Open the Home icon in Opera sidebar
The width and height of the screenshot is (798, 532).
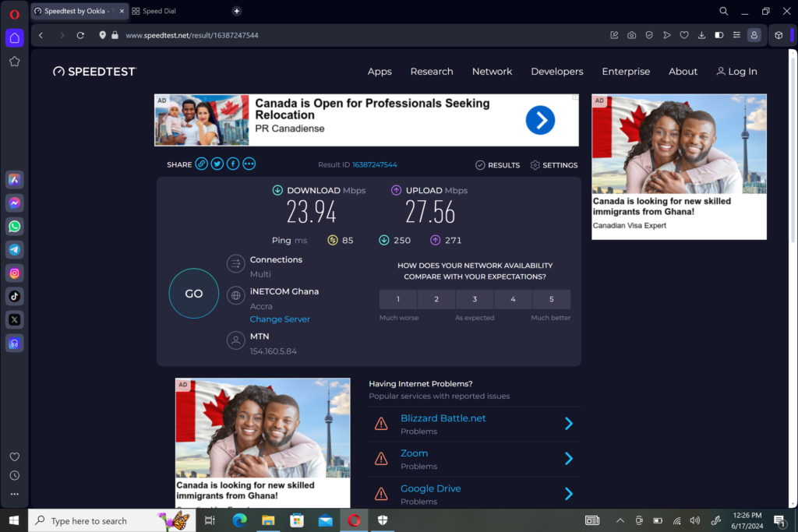pos(14,37)
